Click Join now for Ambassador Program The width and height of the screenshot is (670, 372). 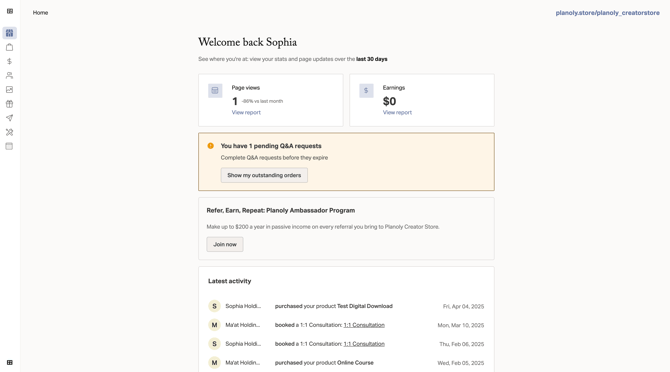[225, 244]
